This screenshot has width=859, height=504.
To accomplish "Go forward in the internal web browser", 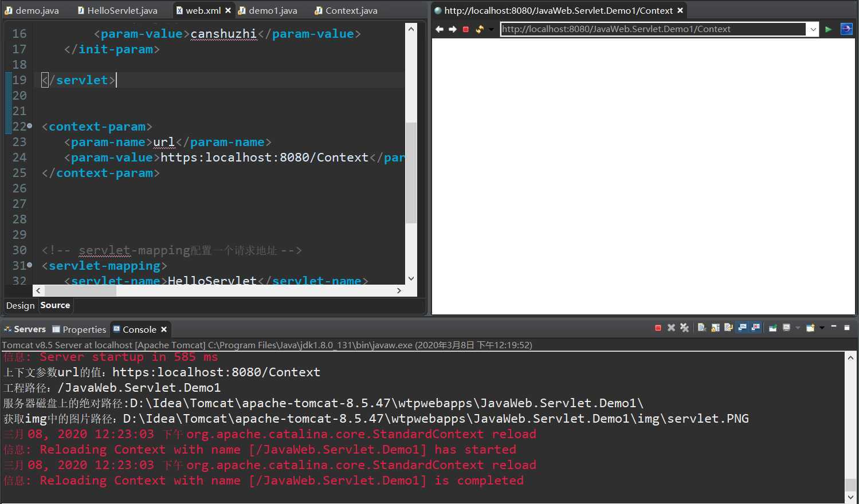I will click(x=453, y=29).
